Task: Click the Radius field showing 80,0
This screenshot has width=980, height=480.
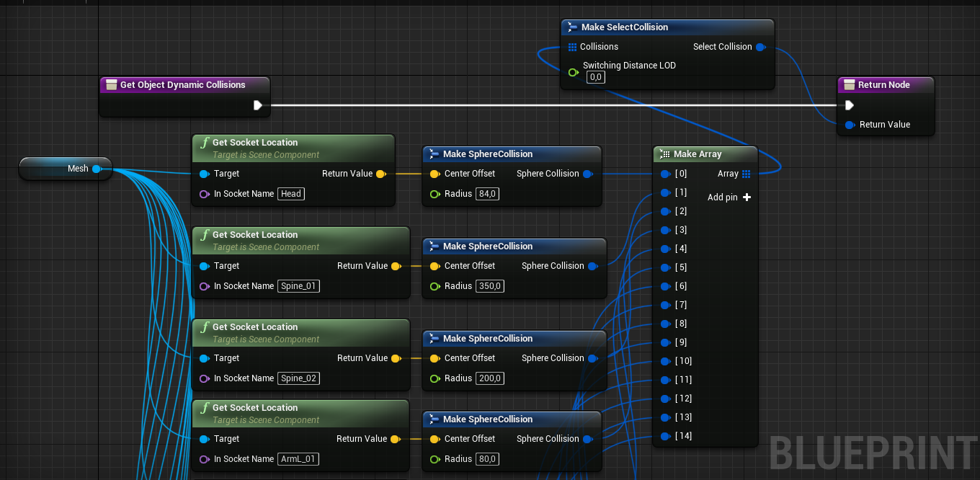Action: click(488, 459)
